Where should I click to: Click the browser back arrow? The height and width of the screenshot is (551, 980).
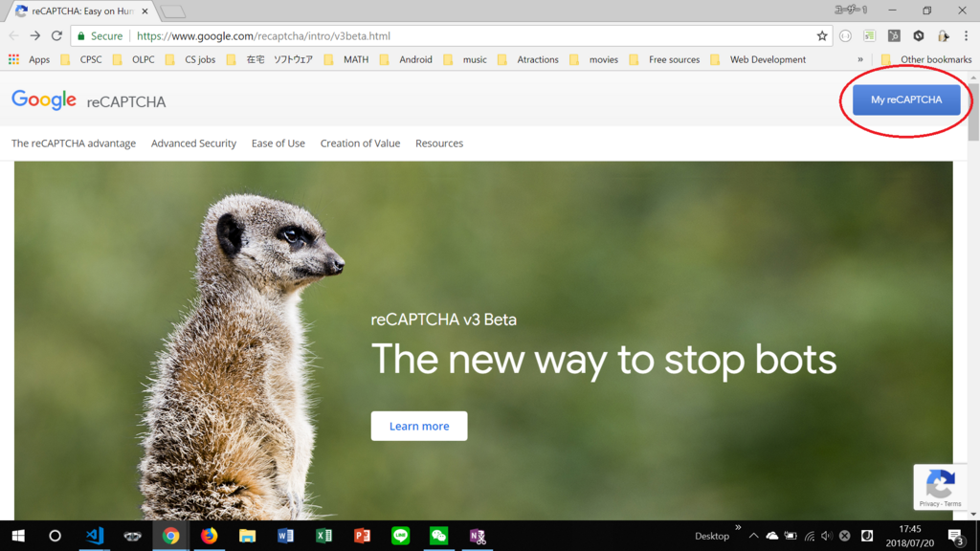(13, 36)
